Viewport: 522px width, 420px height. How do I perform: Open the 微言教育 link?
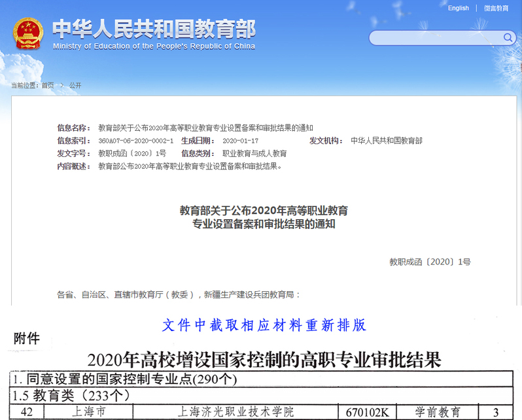[496, 8]
